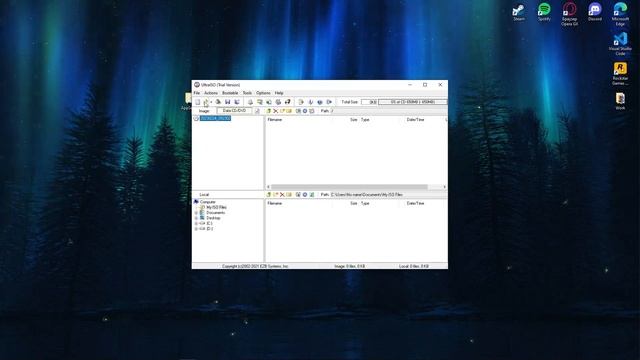Click the New image toolbar icon

(198, 102)
